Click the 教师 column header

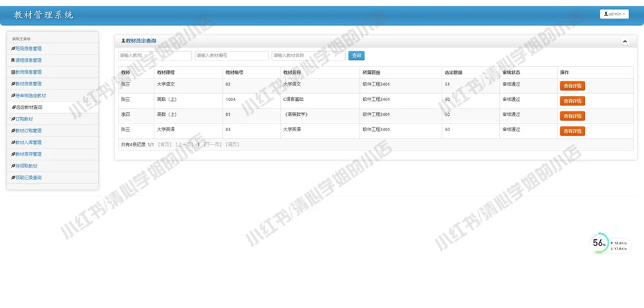(126, 73)
